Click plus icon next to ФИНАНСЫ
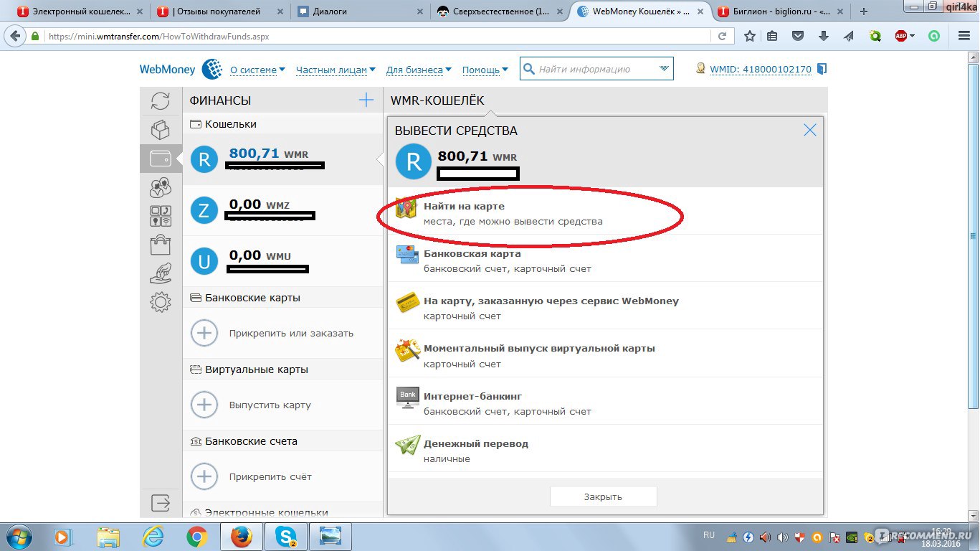The image size is (980, 551). pyautogui.click(x=366, y=100)
